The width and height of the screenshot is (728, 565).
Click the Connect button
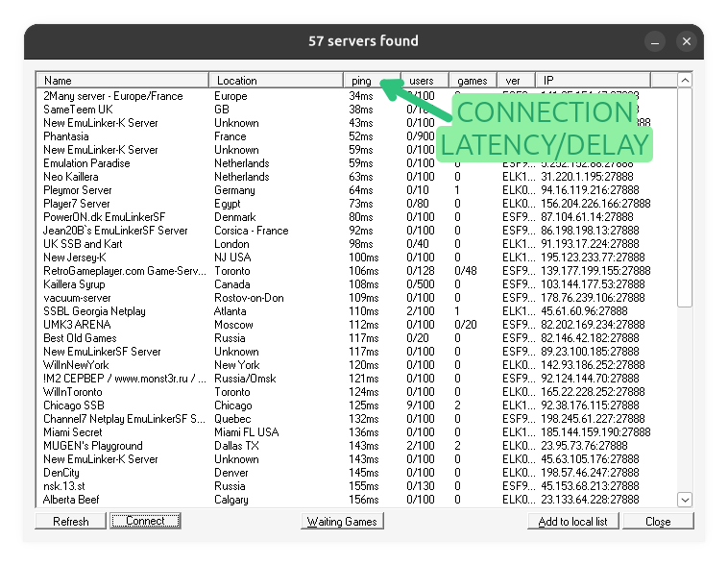coord(145,521)
